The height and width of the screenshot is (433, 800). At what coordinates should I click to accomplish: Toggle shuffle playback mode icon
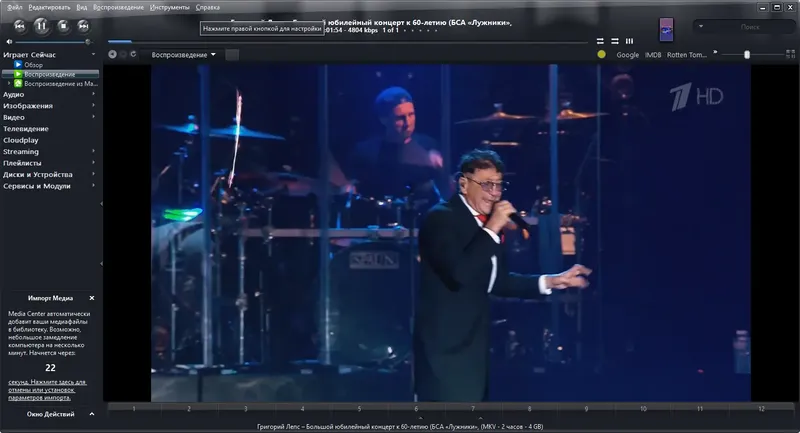pos(615,41)
